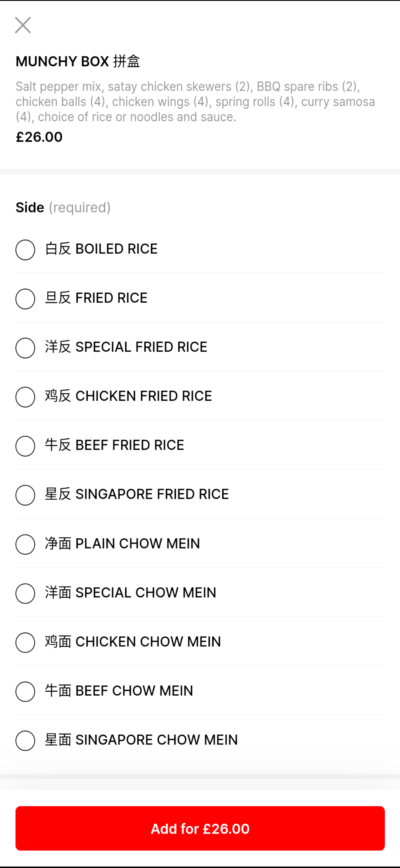Choose the Beef Chow Mein radio button
400x868 pixels.
coord(25,691)
